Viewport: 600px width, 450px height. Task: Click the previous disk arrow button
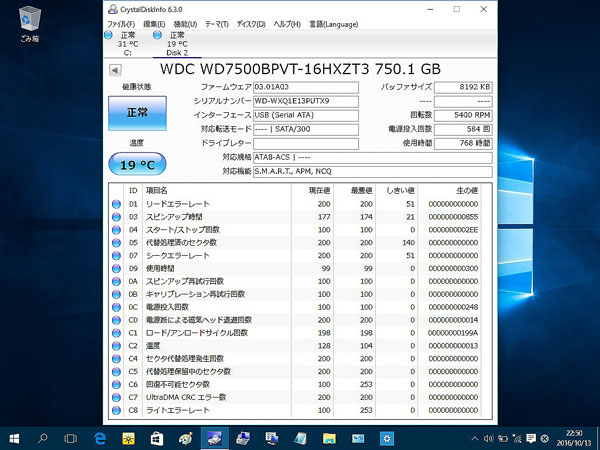click(x=115, y=70)
